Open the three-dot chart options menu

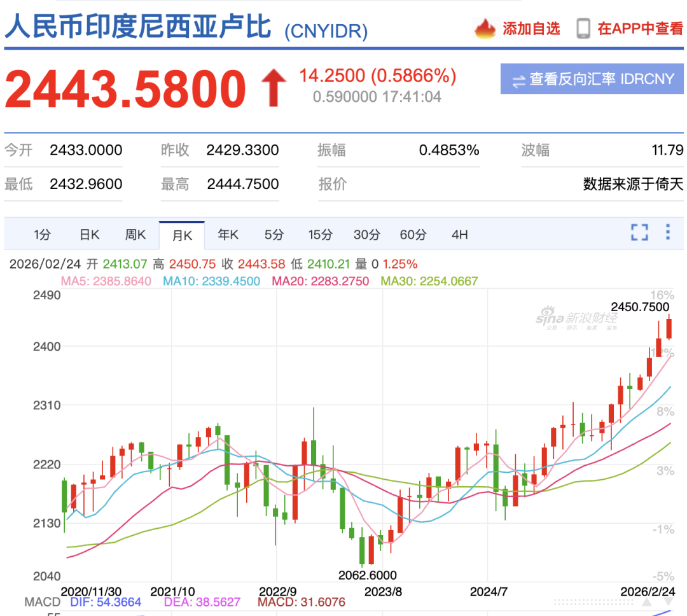pyautogui.click(x=668, y=232)
